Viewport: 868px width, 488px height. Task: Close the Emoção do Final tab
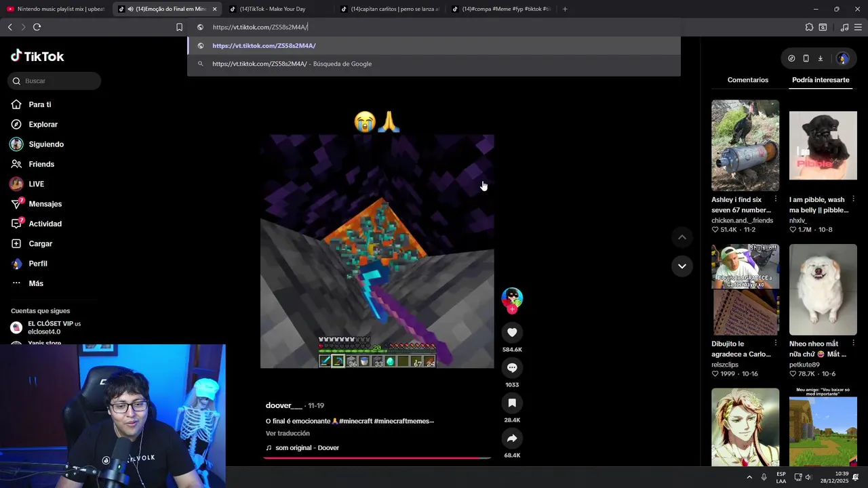[x=214, y=9]
